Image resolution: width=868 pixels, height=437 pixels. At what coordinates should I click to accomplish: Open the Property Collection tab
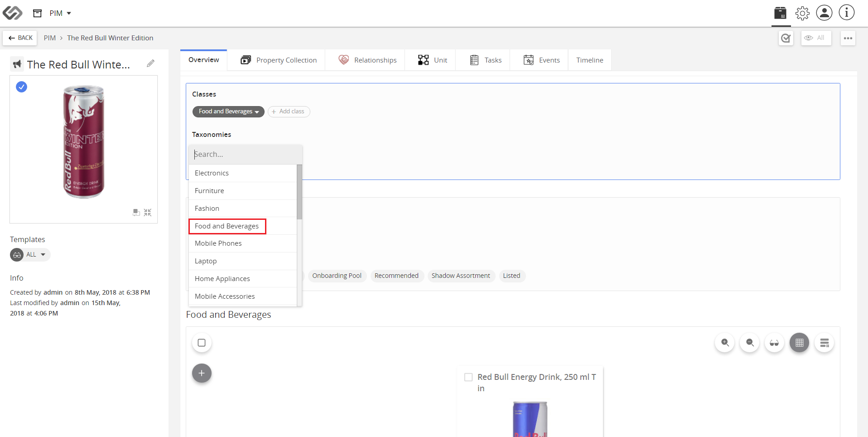[279, 60]
